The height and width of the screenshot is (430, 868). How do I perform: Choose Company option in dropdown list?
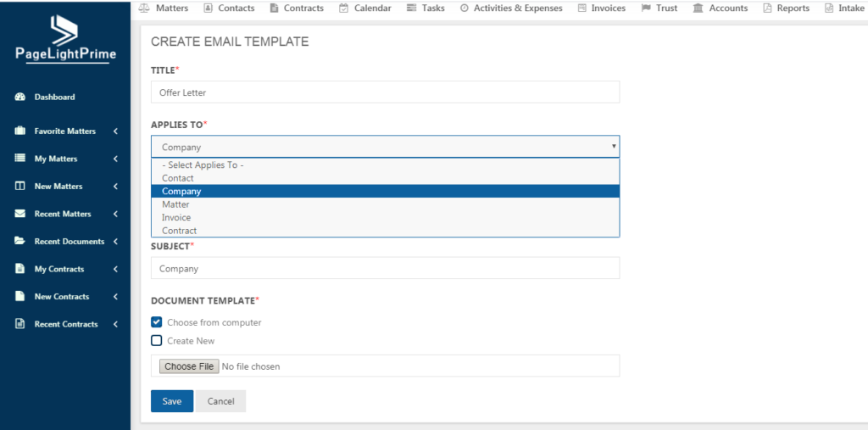point(386,191)
